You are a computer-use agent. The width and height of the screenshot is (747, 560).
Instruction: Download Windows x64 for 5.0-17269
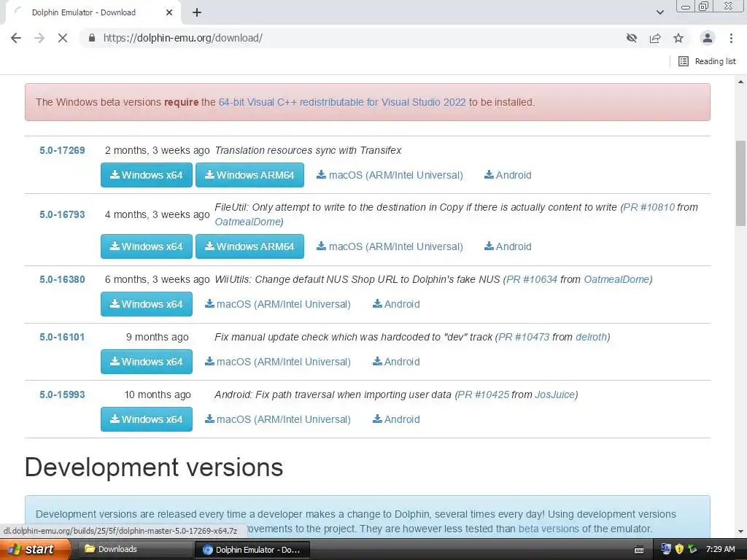[146, 175]
